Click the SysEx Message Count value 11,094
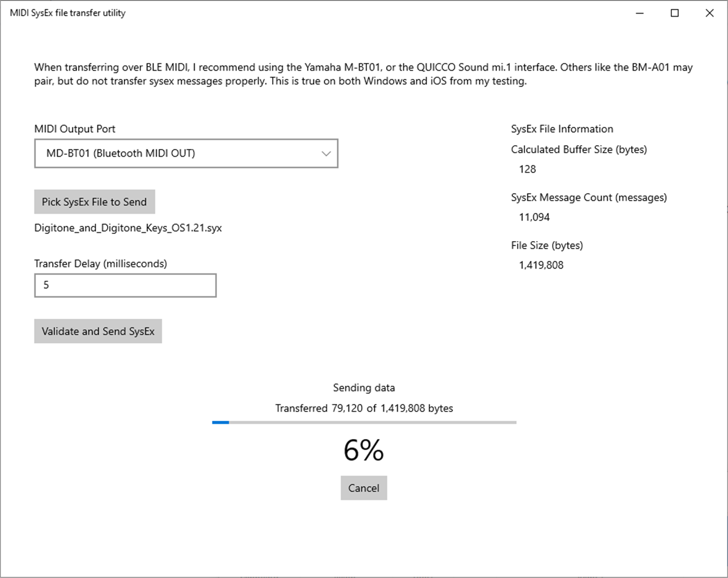The width and height of the screenshot is (728, 578). pyautogui.click(x=534, y=217)
